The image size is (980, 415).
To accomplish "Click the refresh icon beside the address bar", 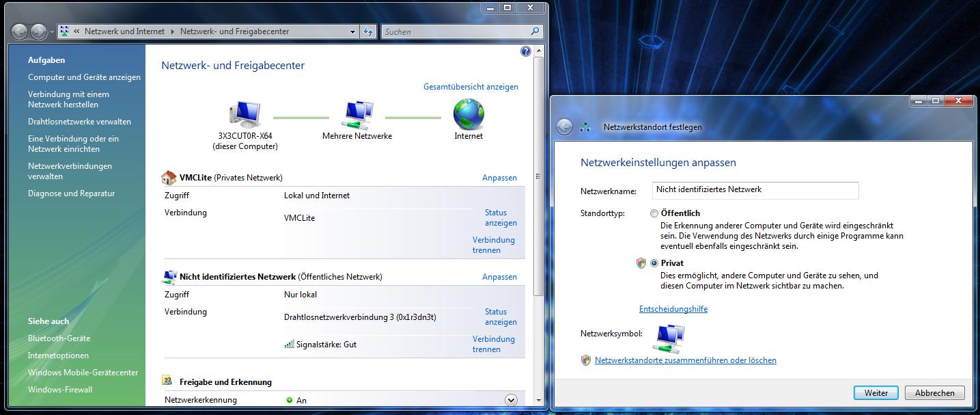I will [x=369, y=31].
